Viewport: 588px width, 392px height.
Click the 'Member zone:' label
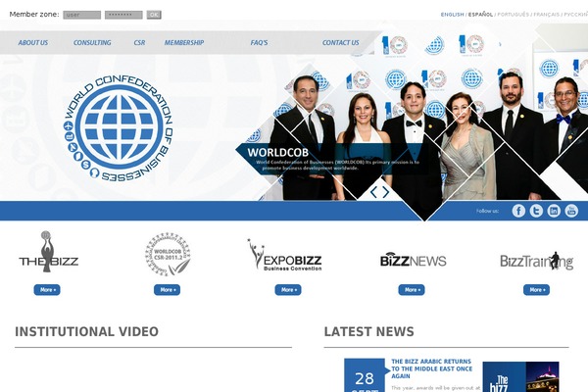coord(34,15)
